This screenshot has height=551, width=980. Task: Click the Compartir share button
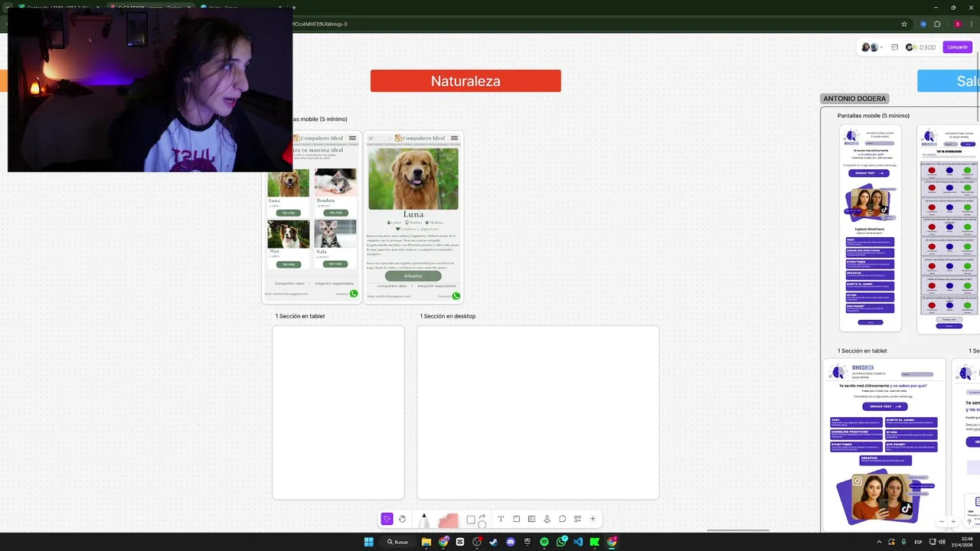click(957, 47)
